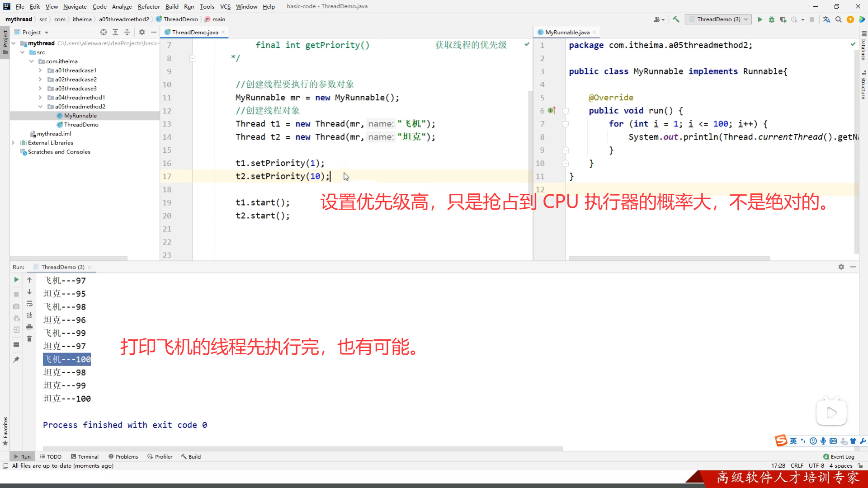This screenshot has width=868, height=488.
Task: Toggle soft-wrap in the Run console
Action: click(x=29, y=304)
